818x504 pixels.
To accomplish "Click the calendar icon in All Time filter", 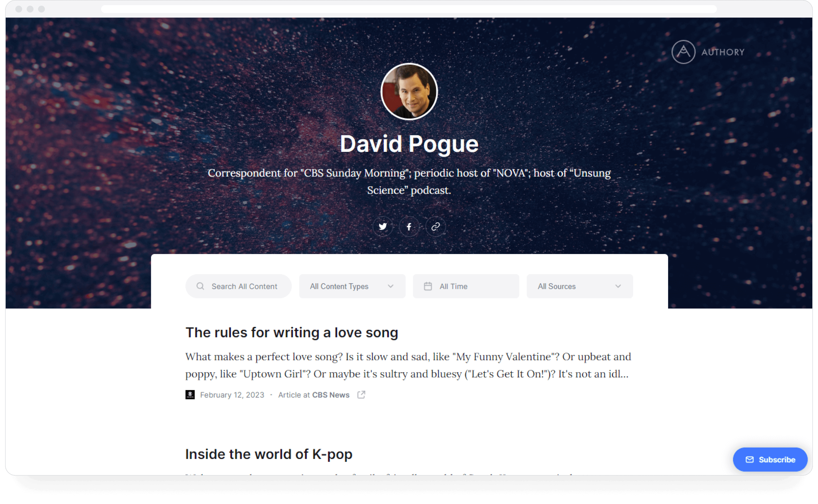I will [428, 286].
